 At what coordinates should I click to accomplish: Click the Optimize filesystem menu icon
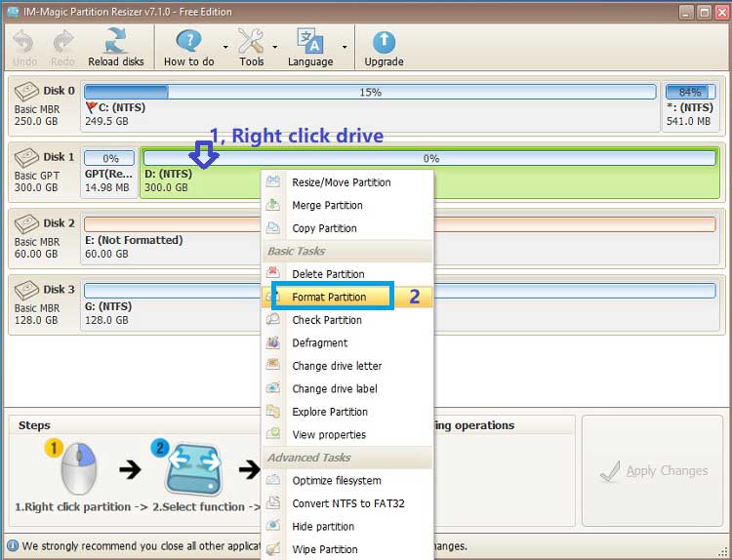point(273,479)
